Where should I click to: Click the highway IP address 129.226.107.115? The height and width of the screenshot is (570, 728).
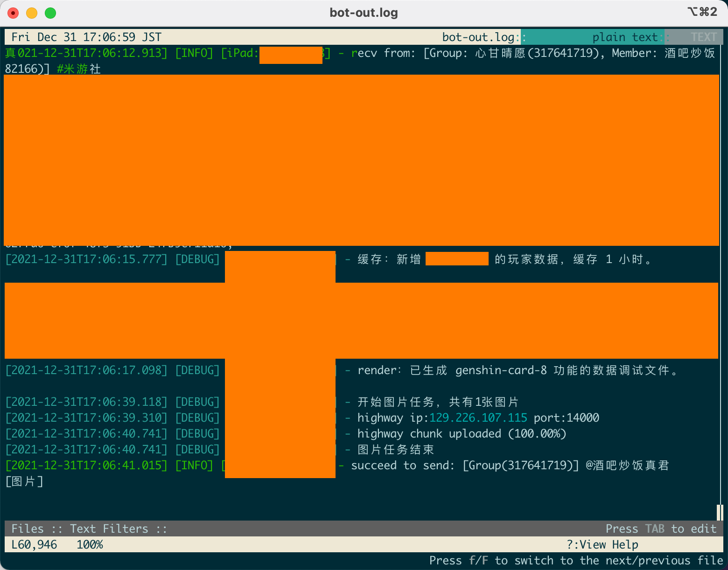pos(477,417)
